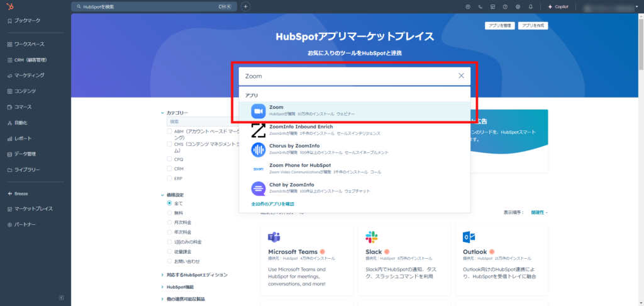Check the CMS category checkbox
This screenshot has width=644, height=306.
[x=169, y=144]
